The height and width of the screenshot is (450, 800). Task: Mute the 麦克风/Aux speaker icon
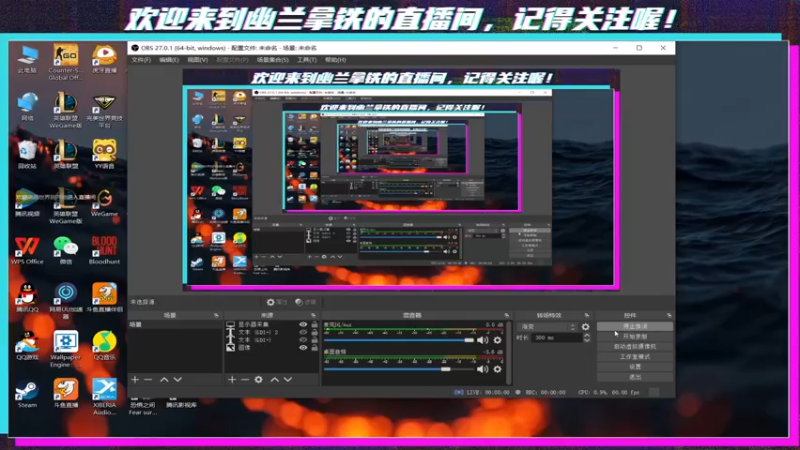[482, 340]
